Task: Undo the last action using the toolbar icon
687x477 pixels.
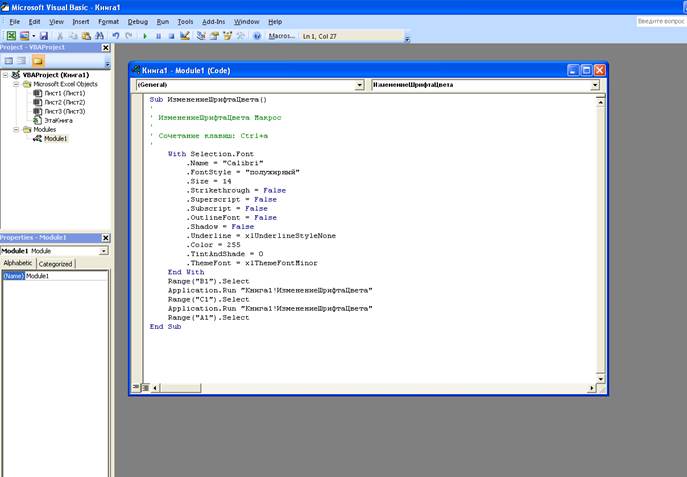Action: point(116,36)
